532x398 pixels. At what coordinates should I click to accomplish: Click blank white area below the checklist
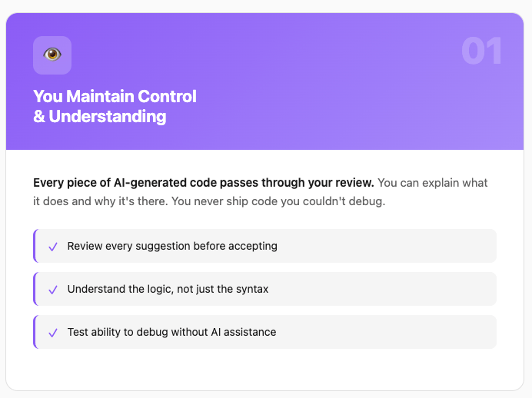coord(264,370)
